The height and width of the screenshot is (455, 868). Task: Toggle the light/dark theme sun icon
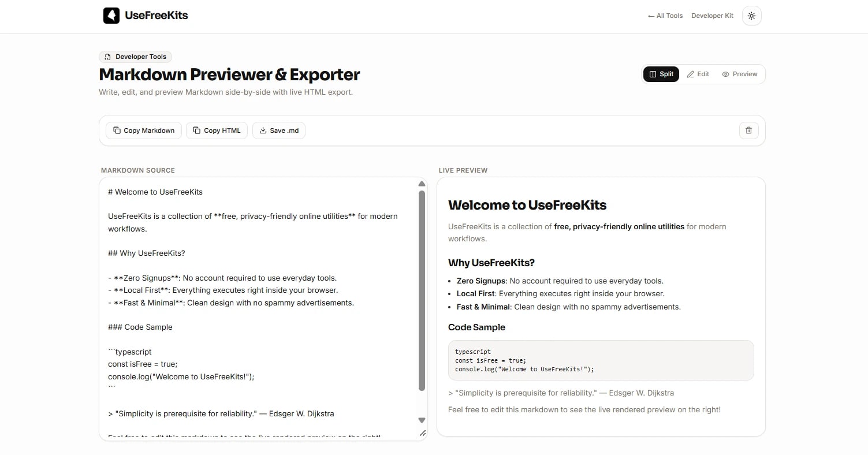pos(751,16)
